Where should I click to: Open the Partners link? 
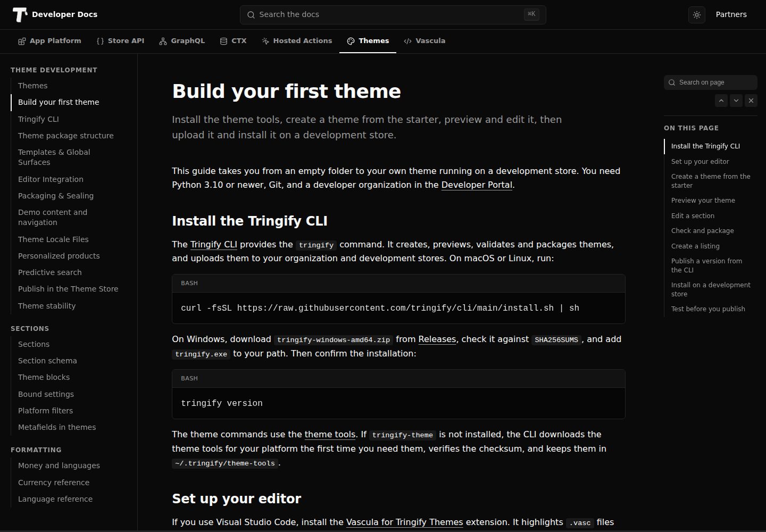click(731, 15)
